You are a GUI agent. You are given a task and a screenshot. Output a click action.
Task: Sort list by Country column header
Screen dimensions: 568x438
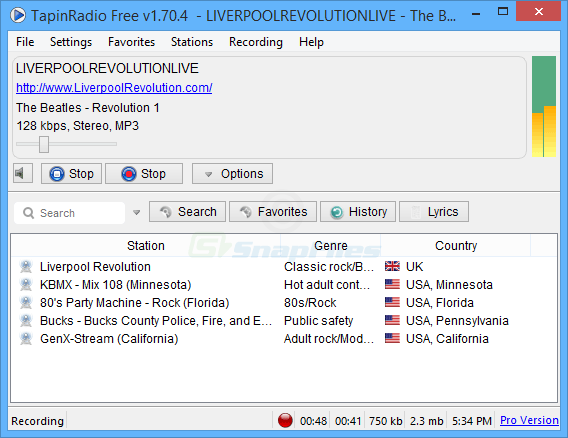click(x=456, y=246)
